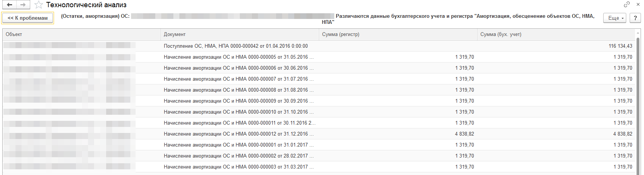Add page to favorites with star icon
This screenshot has width=644, height=175.
[38, 5]
